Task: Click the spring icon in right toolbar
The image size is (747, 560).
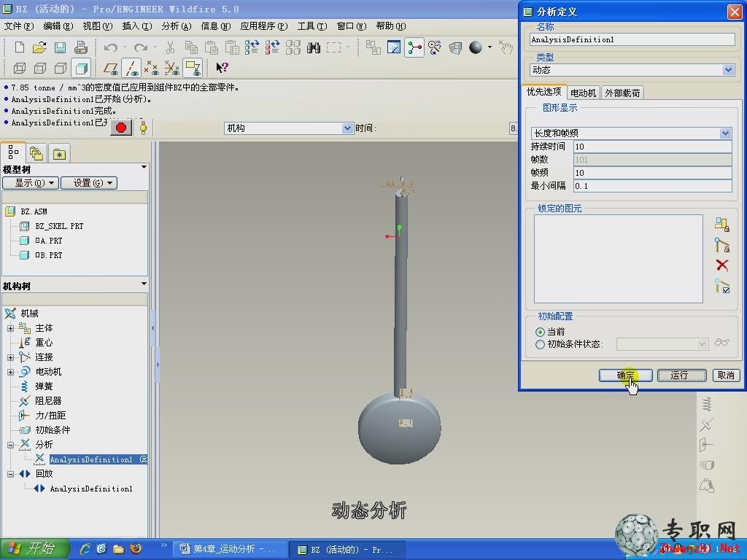Action: click(x=706, y=404)
